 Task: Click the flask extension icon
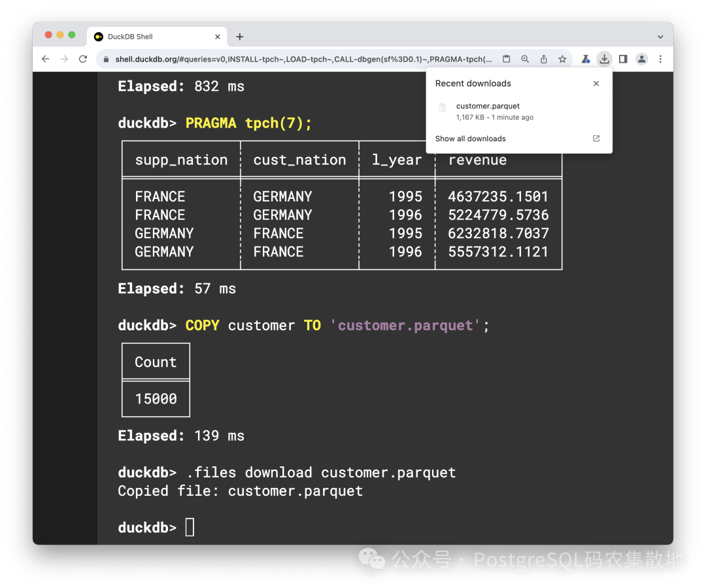(x=585, y=58)
